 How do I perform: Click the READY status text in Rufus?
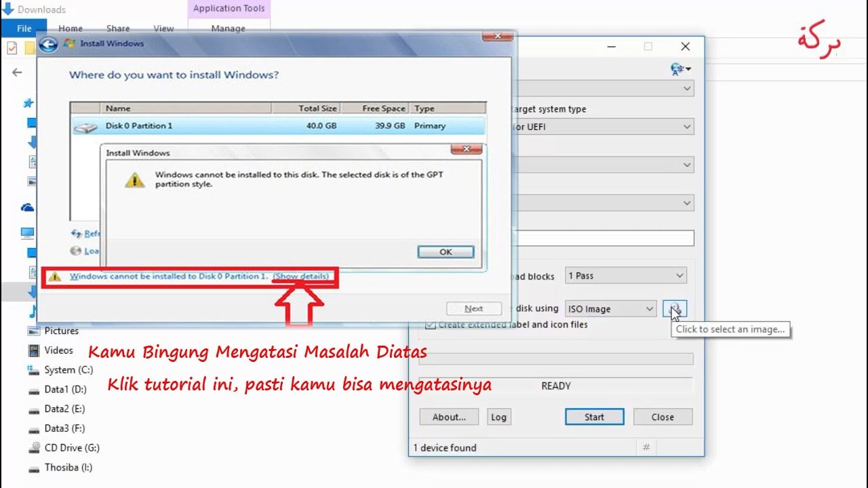556,386
